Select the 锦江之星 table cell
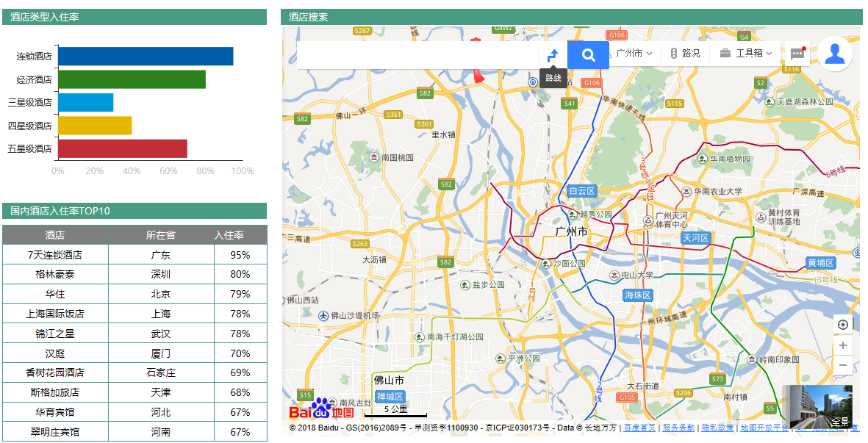Viewport: 868px width, 443px height. (55, 334)
